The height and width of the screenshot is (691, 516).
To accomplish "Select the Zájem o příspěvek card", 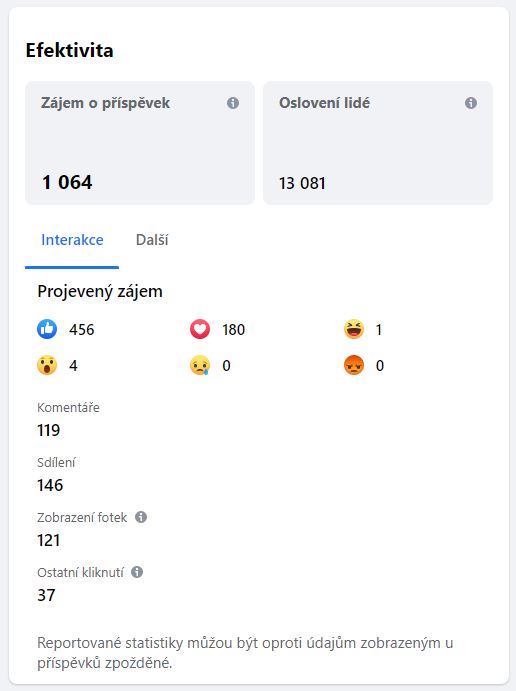I will tap(140, 143).
